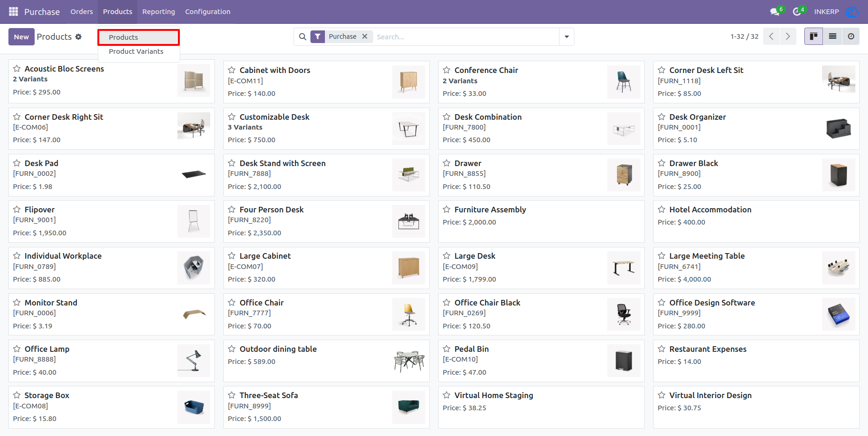This screenshot has height=436, width=868.
Task: Go to previous page of records
Action: click(x=771, y=36)
